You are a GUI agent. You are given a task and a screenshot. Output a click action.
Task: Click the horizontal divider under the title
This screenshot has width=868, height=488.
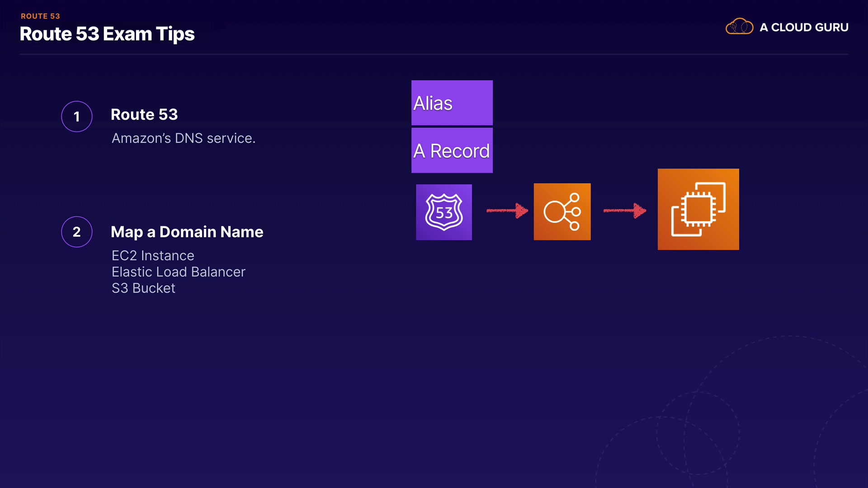click(434, 54)
